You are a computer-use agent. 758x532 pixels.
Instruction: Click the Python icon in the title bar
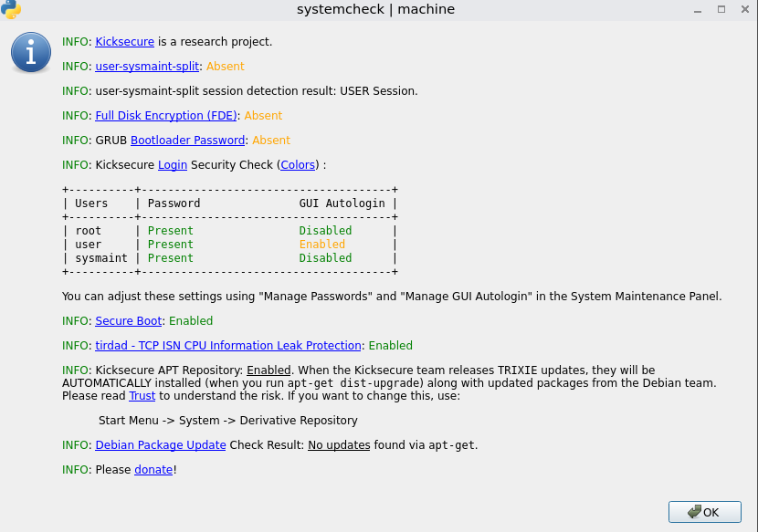pyautogui.click(x=12, y=9)
